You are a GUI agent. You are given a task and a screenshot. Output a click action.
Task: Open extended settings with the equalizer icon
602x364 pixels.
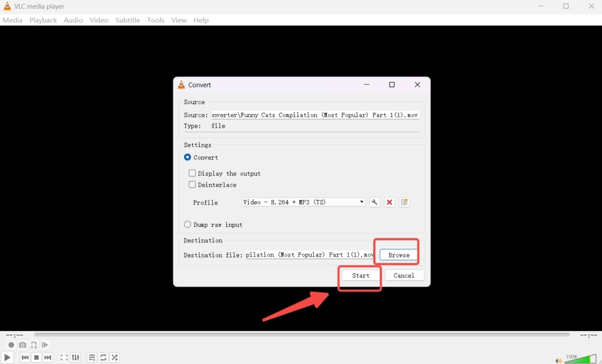[x=76, y=357]
